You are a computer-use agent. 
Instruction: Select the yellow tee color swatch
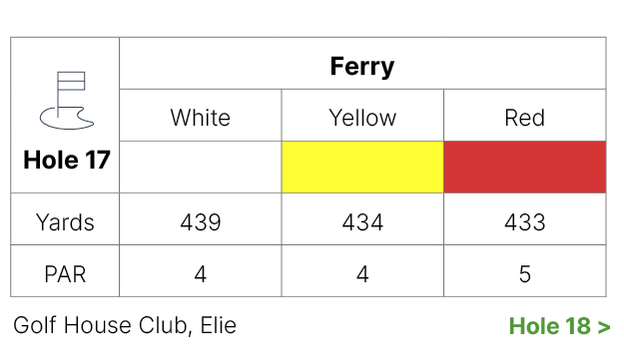[x=362, y=167]
